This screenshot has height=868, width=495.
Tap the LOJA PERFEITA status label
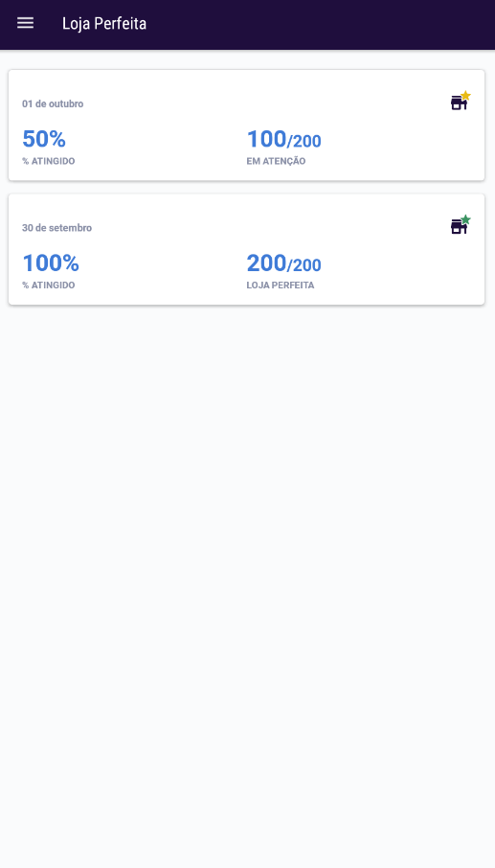pyautogui.click(x=281, y=286)
